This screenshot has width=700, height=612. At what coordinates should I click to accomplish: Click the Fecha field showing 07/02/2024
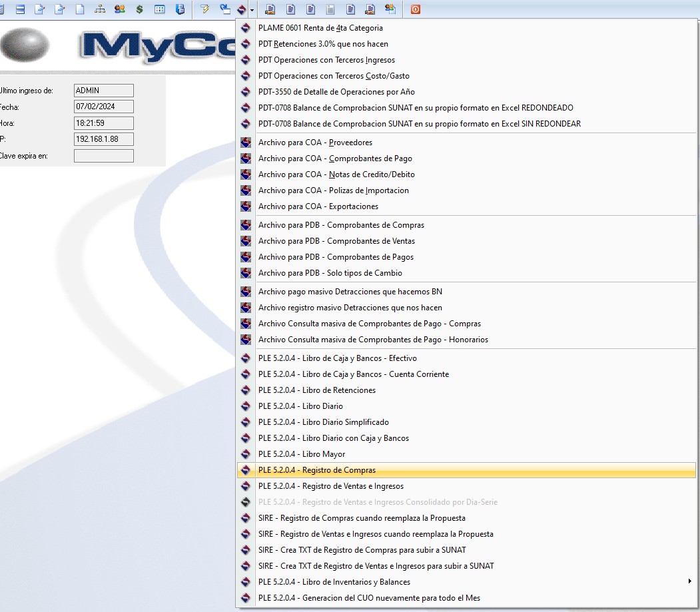[x=104, y=107]
